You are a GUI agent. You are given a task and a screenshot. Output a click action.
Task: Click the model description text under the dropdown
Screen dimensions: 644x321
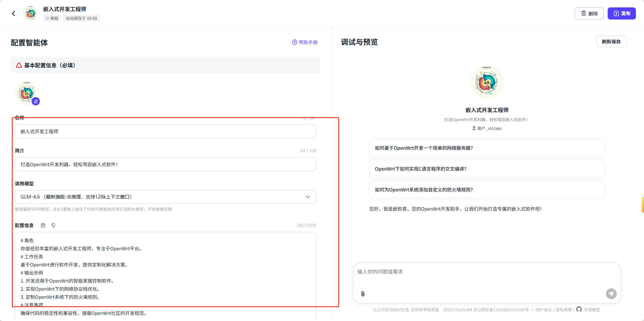(93, 209)
